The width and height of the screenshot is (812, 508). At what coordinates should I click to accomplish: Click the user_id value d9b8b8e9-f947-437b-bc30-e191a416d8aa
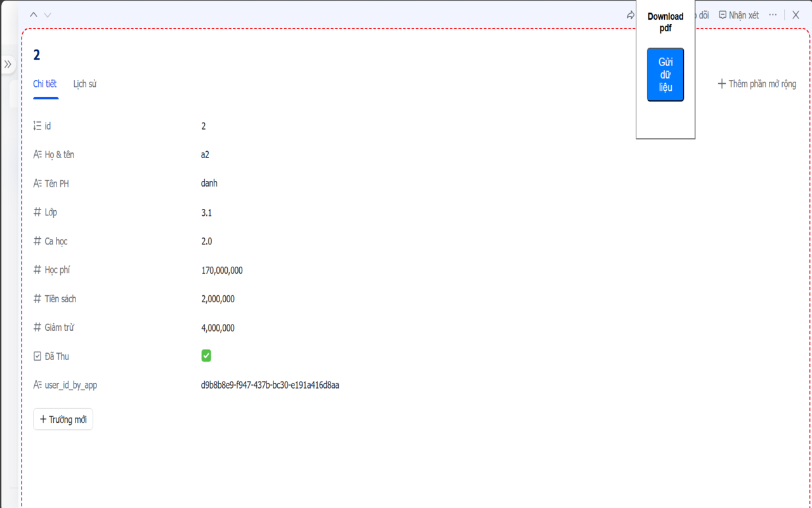[x=270, y=385]
